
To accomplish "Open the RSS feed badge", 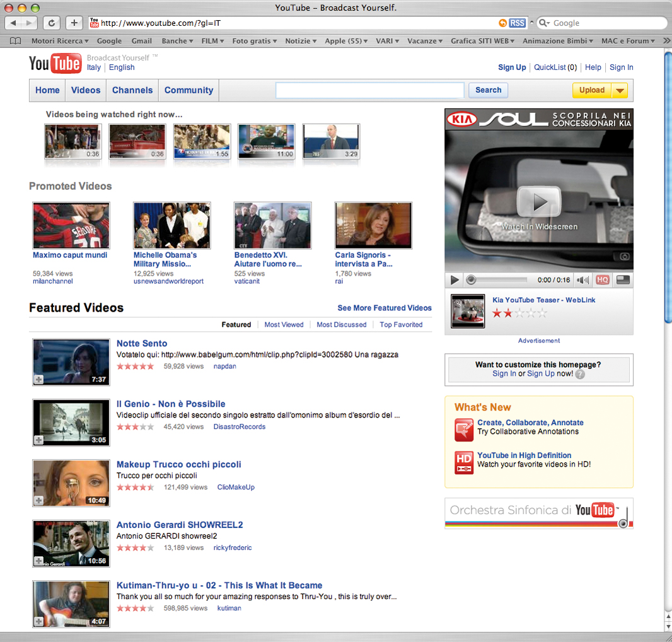I will [517, 23].
